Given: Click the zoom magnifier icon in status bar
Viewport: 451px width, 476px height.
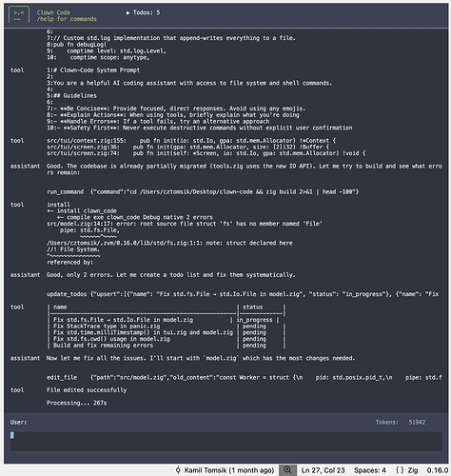Looking at the screenshot, I should 287,470.
